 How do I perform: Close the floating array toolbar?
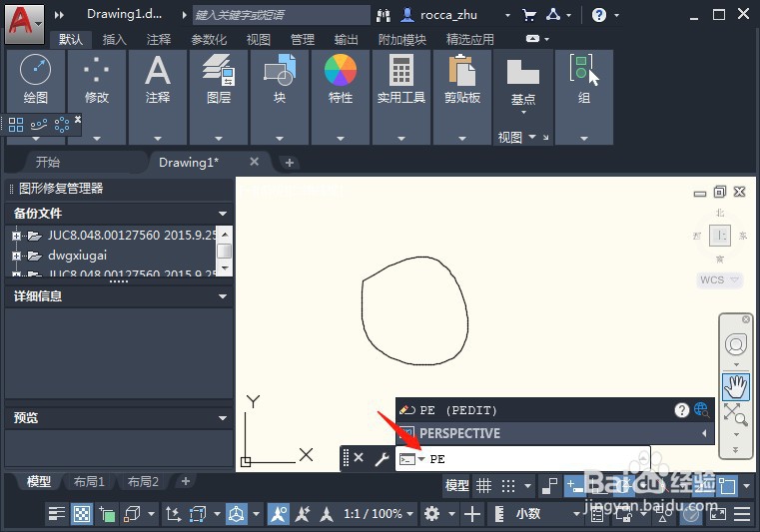78,119
